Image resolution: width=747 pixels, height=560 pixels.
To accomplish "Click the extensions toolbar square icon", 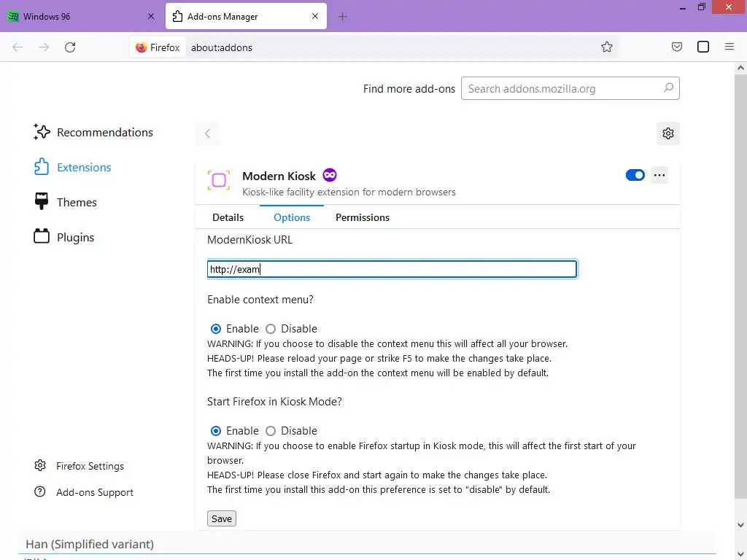I will tap(703, 47).
